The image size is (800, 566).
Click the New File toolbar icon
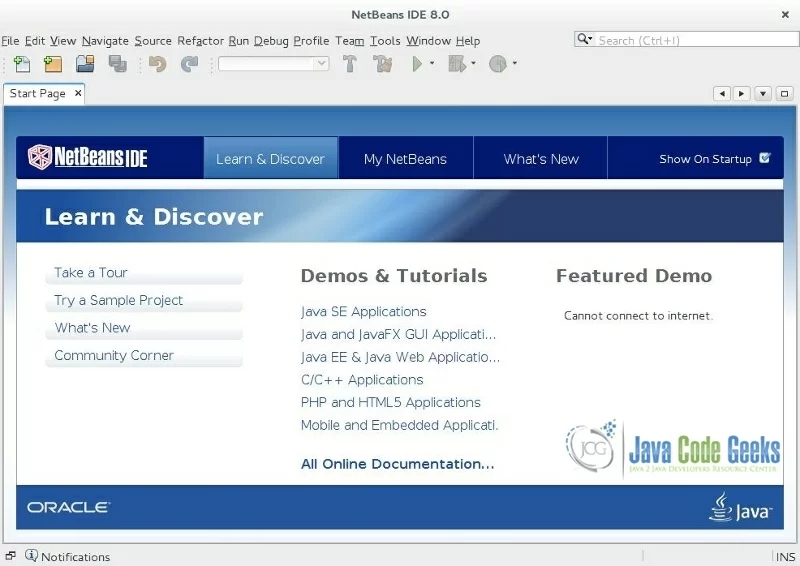pos(22,64)
